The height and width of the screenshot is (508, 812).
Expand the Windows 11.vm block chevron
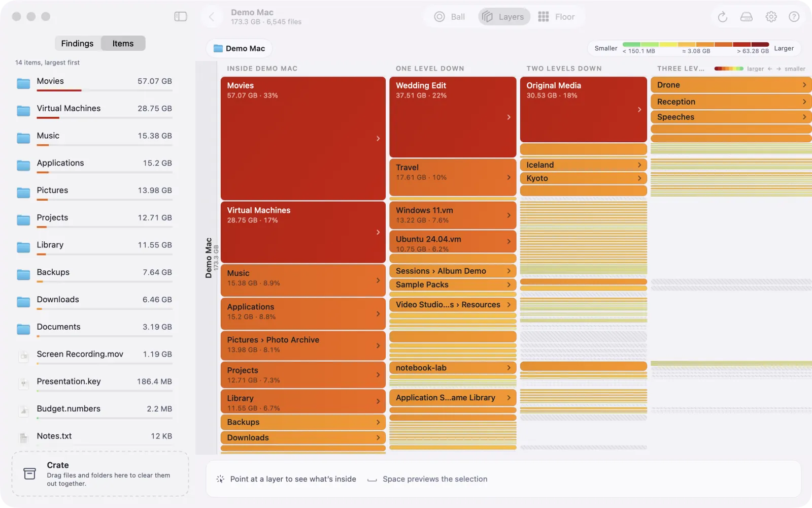[509, 215]
